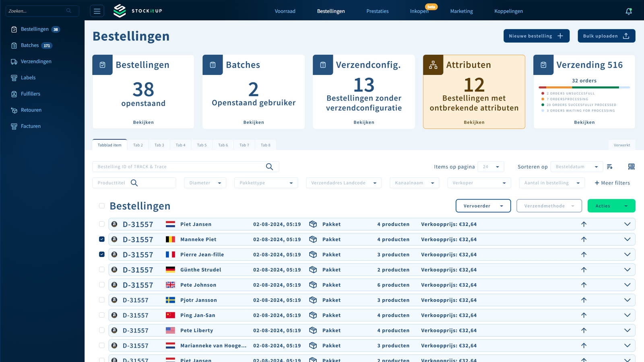The image size is (644, 362).
Task: Expand the Pierre Jean-fille order row
Action: pyautogui.click(x=627, y=255)
